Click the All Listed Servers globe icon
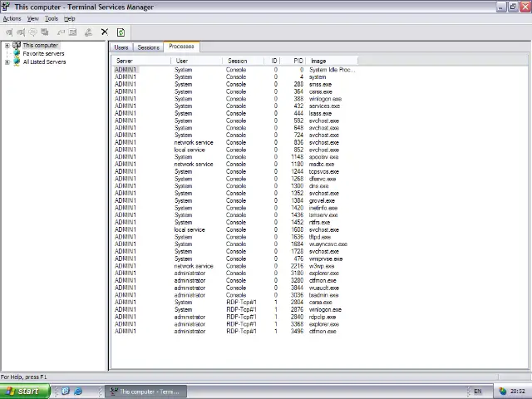532x399 pixels. tap(17, 62)
